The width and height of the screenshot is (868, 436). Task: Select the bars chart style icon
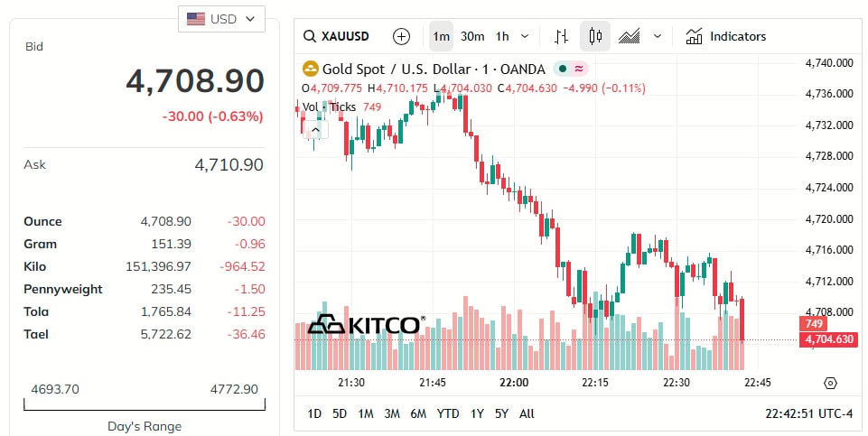[x=561, y=37]
